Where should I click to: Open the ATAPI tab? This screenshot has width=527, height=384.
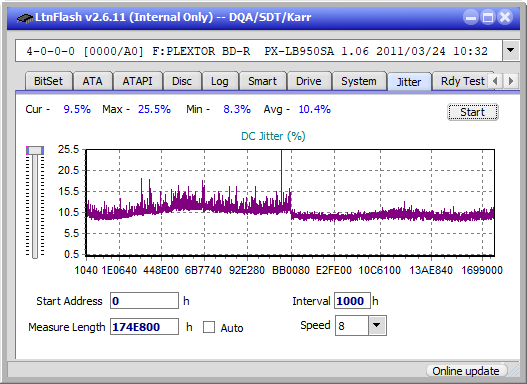coord(137,81)
